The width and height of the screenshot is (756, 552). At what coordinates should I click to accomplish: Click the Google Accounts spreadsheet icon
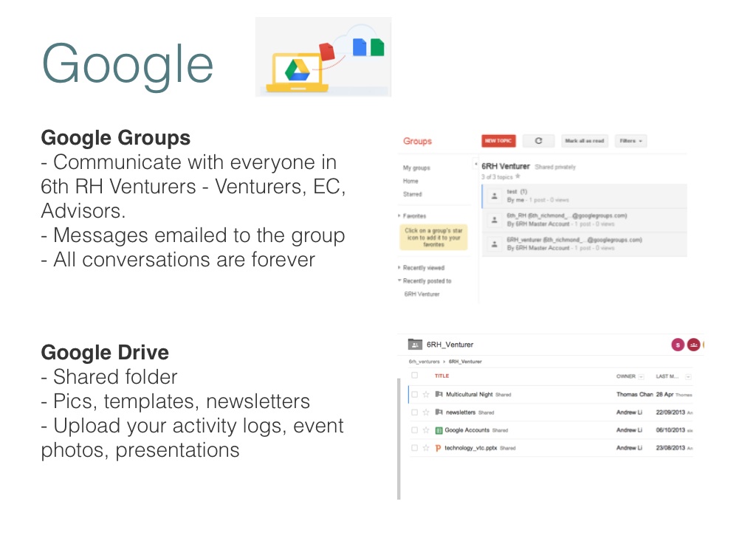(x=439, y=430)
